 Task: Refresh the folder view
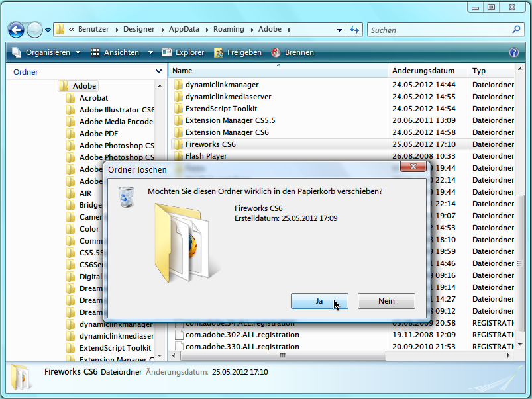pos(354,30)
